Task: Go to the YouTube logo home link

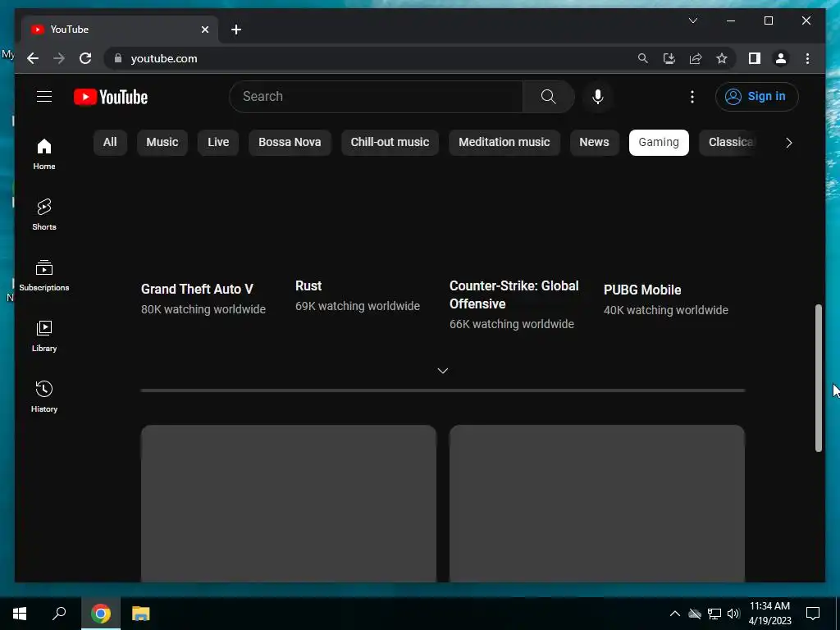Action: point(111,97)
